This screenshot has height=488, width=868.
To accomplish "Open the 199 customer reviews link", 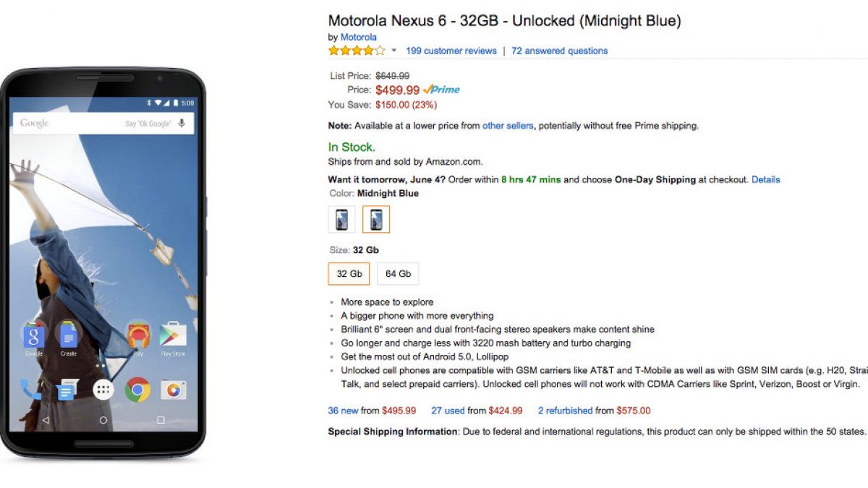I will [451, 51].
